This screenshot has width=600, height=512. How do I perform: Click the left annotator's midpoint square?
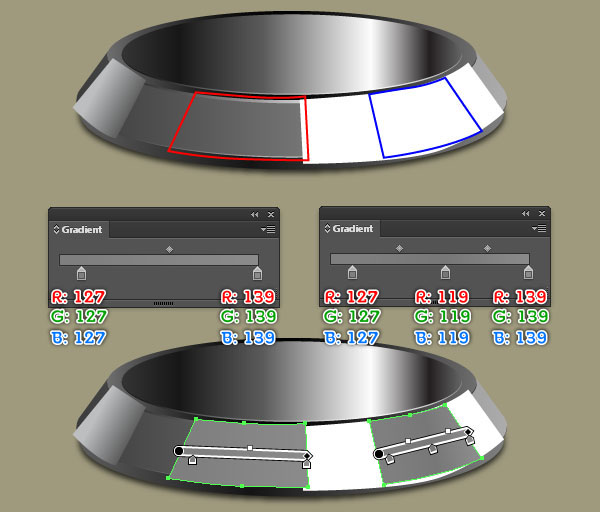click(x=250, y=448)
